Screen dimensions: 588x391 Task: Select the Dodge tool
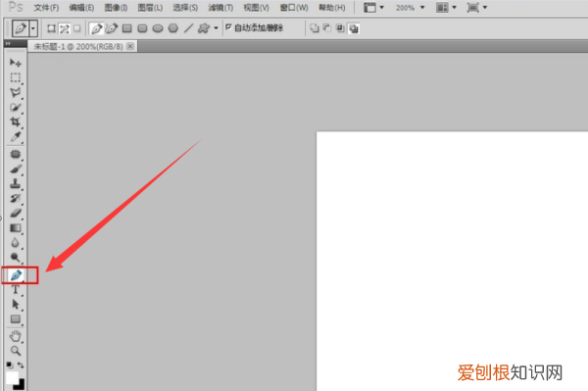coord(16,257)
